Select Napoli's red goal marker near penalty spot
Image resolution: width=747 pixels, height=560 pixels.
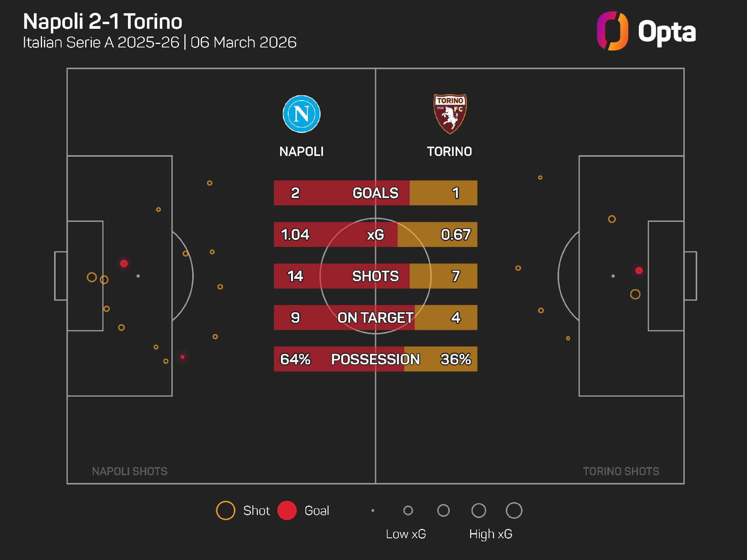tap(124, 264)
